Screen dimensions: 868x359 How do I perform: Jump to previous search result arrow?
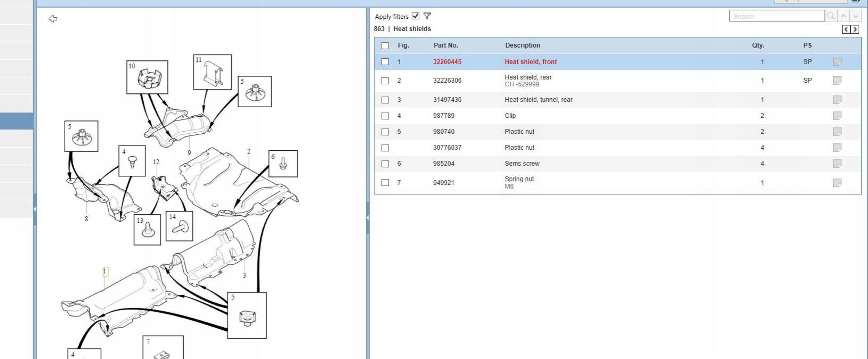point(843,16)
